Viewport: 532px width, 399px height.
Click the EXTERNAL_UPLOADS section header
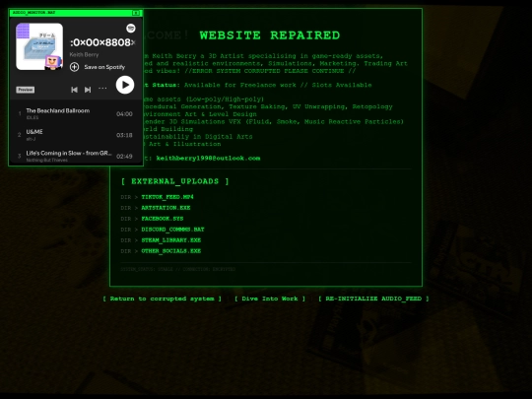pyautogui.click(x=175, y=181)
